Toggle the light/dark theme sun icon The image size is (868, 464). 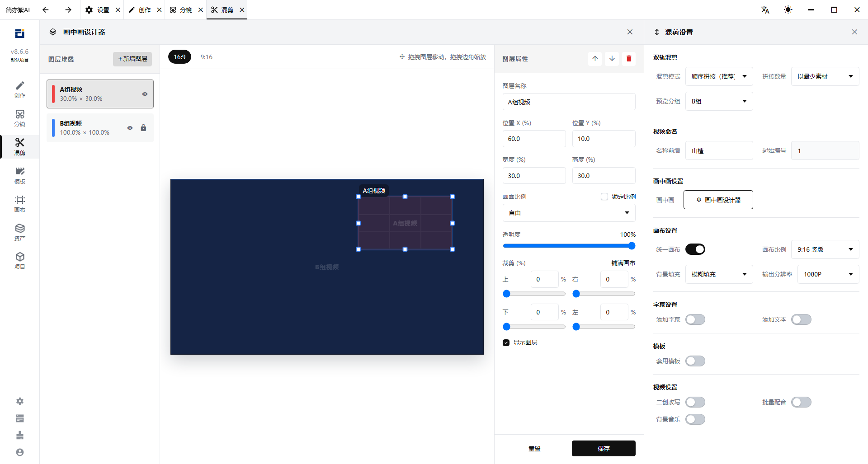788,9
